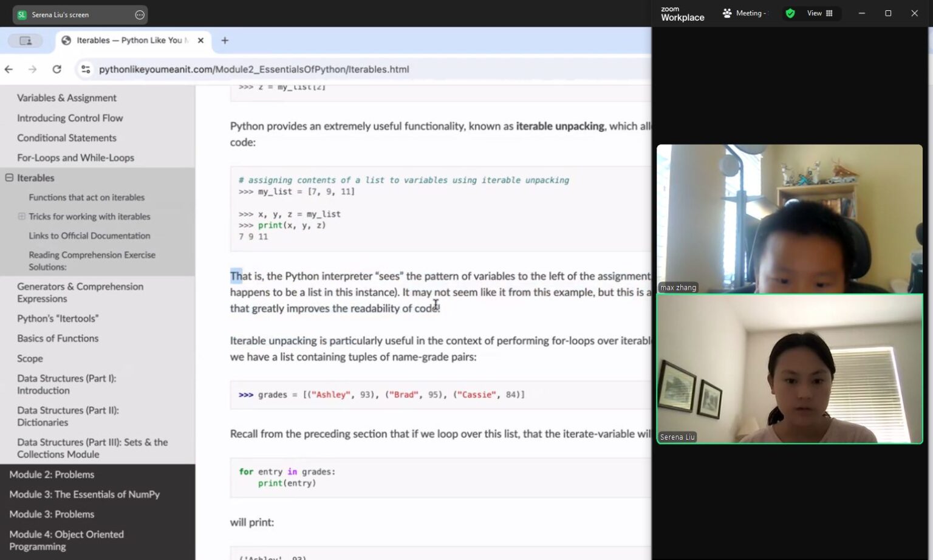Click the "print(x, y, z)" code line
The height and width of the screenshot is (560, 933).
[282, 225]
